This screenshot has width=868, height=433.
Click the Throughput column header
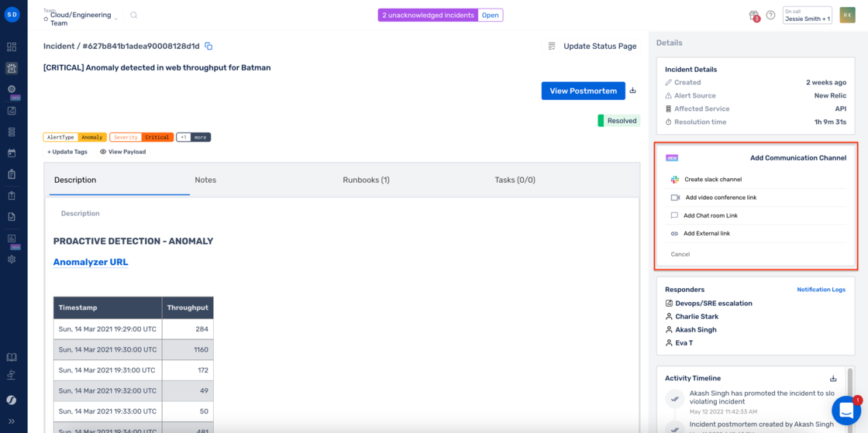[x=188, y=308]
